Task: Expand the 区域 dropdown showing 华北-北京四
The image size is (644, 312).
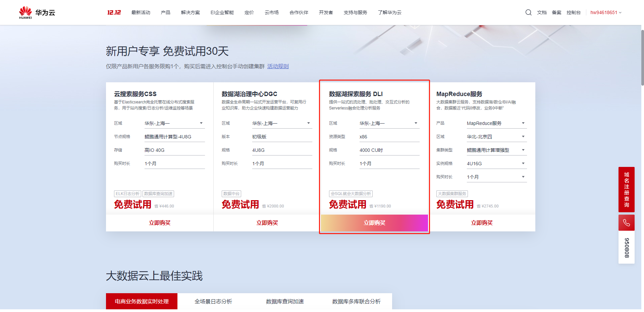Action: (x=497, y=137)
